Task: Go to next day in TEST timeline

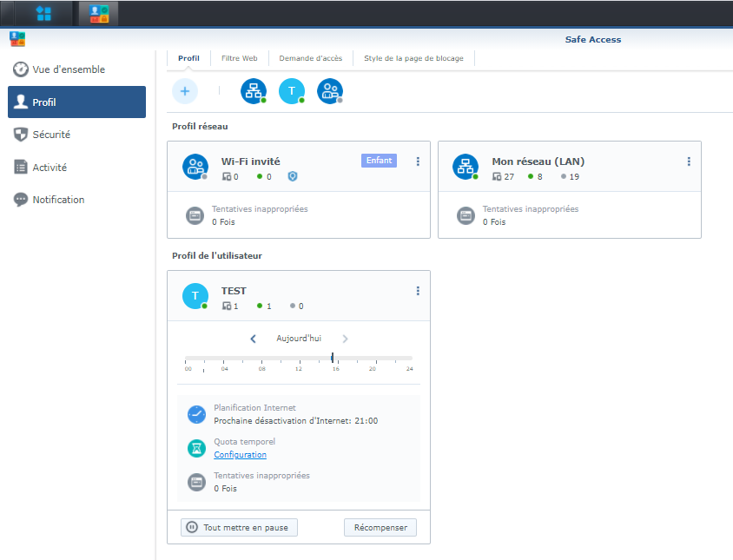Action: click(x=345, y=339)
